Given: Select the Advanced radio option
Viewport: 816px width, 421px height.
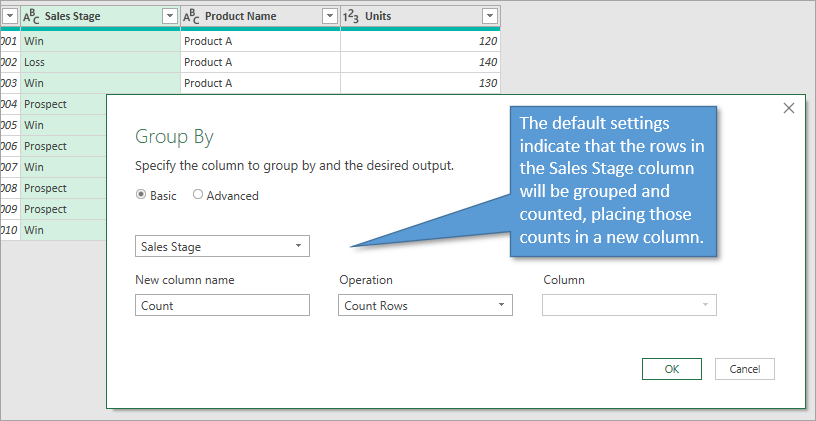Looking at the screenshot, I should click(x=198, y=195).
